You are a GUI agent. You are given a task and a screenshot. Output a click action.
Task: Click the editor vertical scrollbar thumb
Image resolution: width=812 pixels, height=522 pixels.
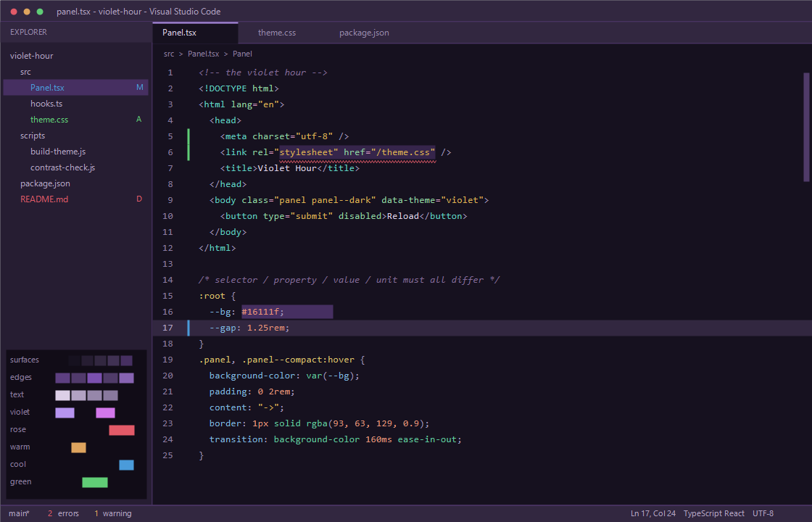(806, 127)
